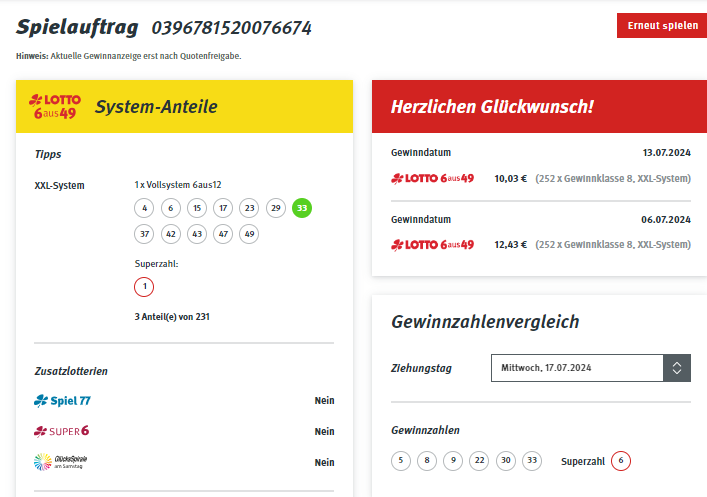This screenshot has width=707, height=497.
Task: Click the date 06.07.2024
Action: coord(666,220)
